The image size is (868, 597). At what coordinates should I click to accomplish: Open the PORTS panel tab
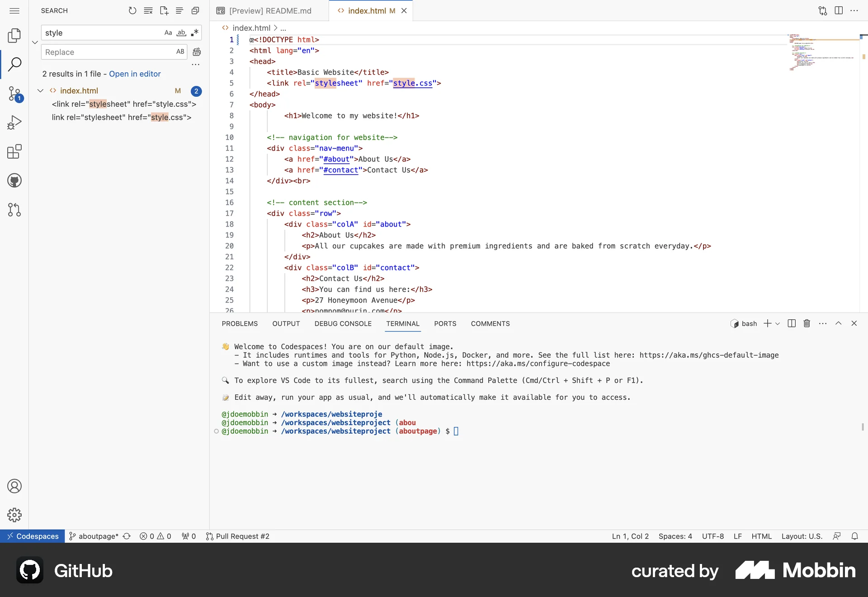click(x=445, y=323)
